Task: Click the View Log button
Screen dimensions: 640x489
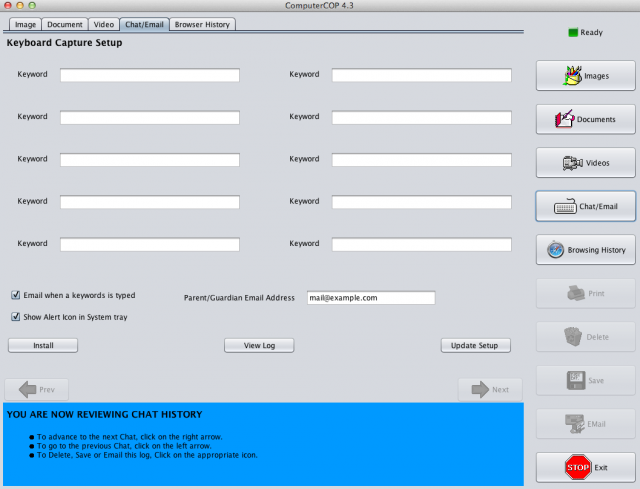Action: click(259, 345)
